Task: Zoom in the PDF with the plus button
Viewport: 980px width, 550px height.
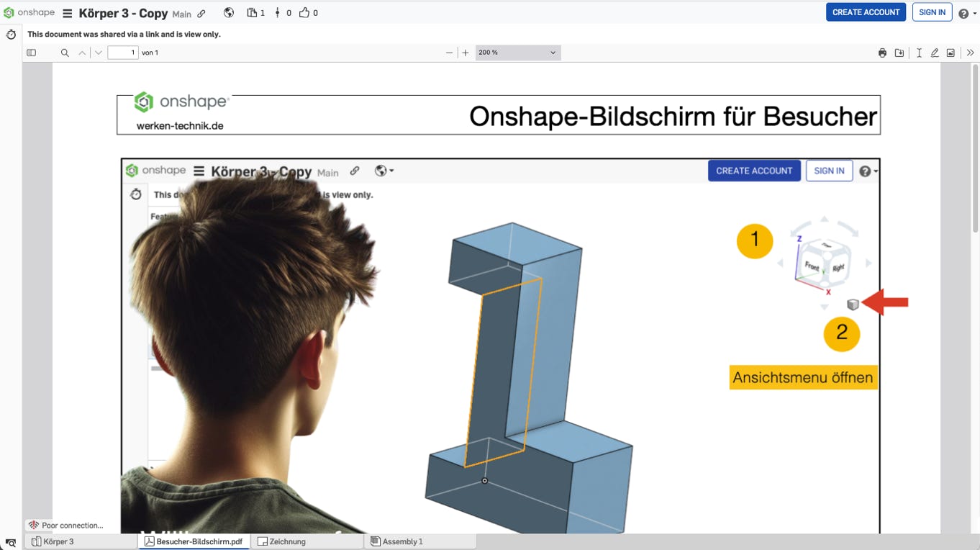Action: 466,53
